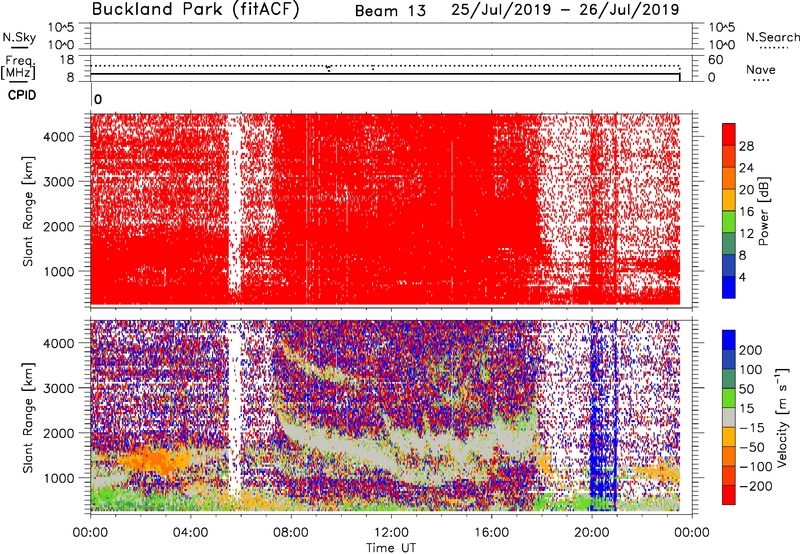Viewport: 800px width, 554px height.
Task: Pick the Power color bar segment between 16 and 20
Action: pyautogui.click(x=729, y=199)
